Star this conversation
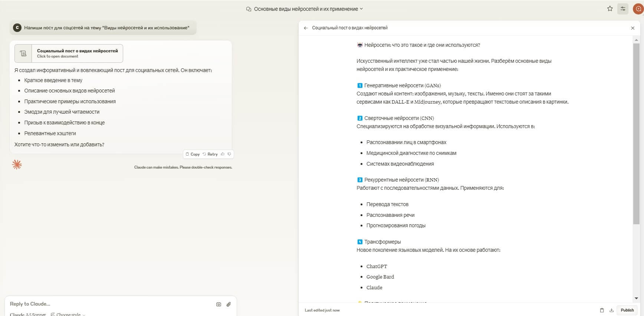644x316 pixels. point(610,9)
